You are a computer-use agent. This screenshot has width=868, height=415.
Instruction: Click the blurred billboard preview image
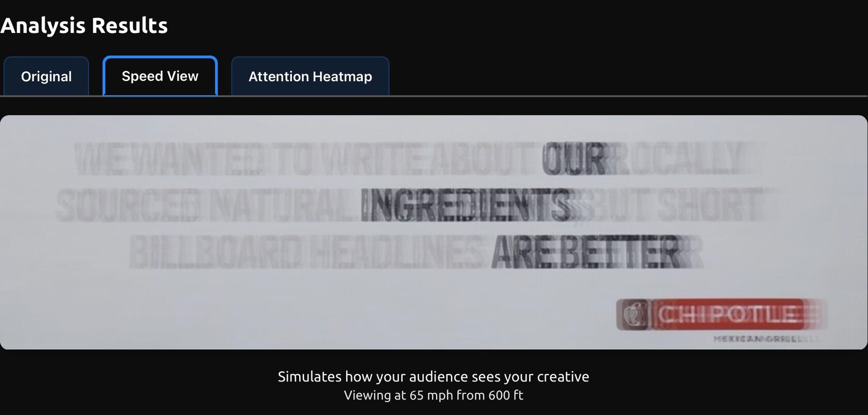click(433, 232)
